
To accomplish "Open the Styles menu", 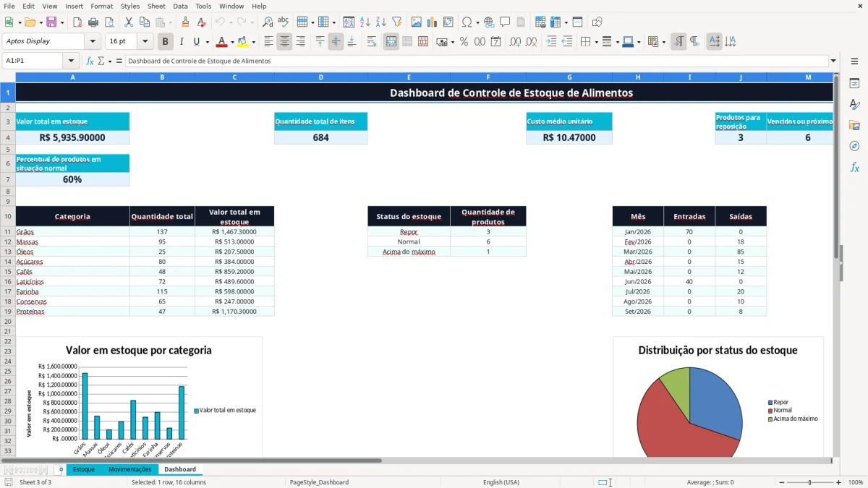I will (x=130, y=6).
